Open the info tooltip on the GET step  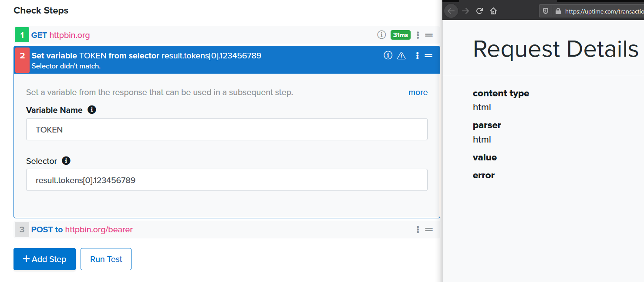pyautogui.click(x=381, y=34)
